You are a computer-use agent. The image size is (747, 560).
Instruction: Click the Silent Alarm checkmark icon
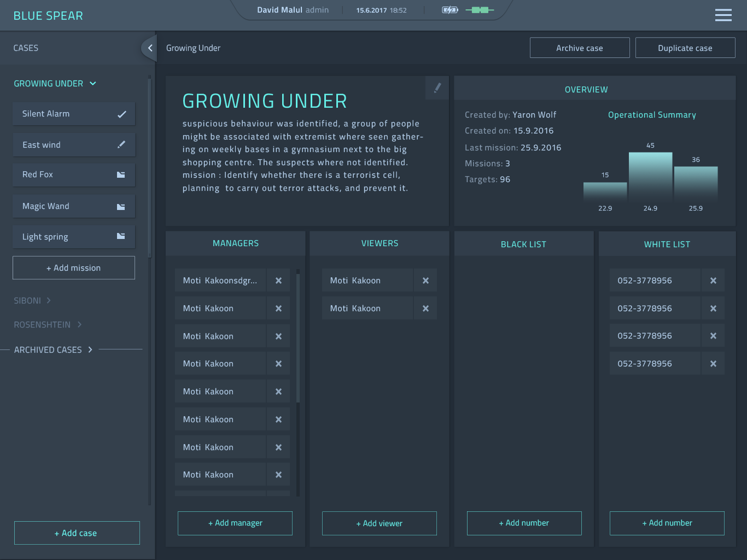pyautogui.click(x=121, y=114)
